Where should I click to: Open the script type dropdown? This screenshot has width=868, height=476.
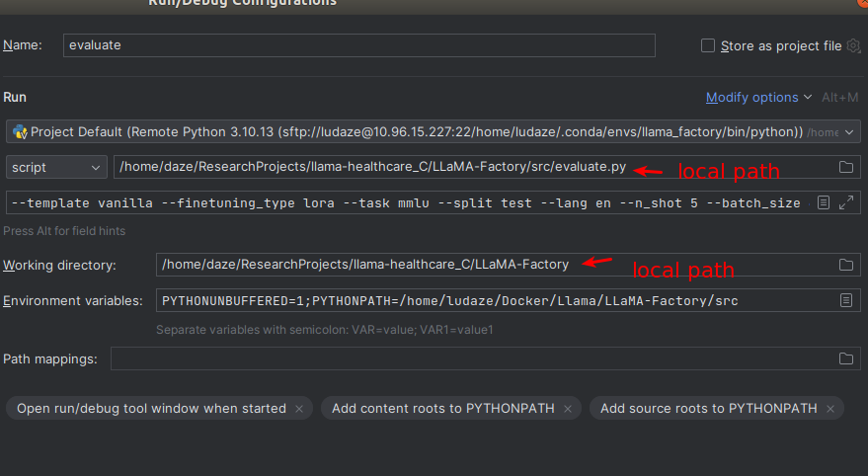(56, 167)
